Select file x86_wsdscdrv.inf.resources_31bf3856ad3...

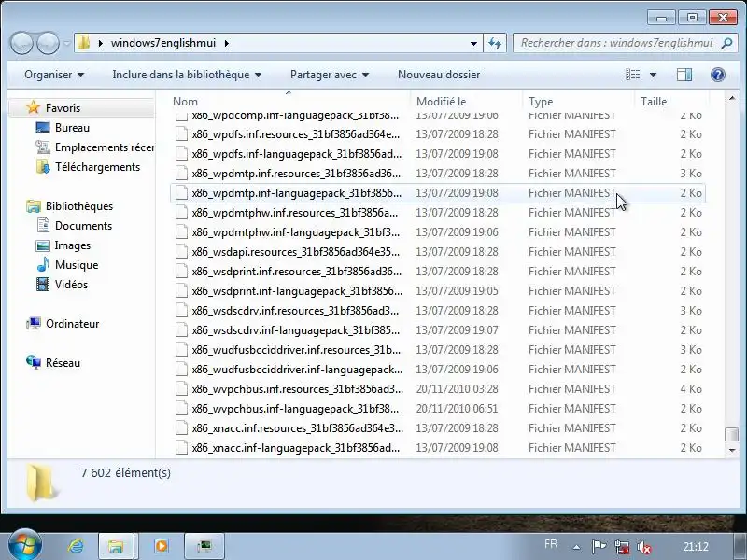pyautogui.click(x=438, y=311)
